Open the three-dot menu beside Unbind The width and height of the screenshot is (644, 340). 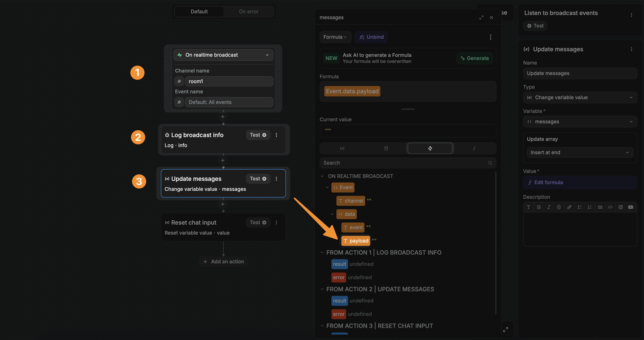click(490, 37)
